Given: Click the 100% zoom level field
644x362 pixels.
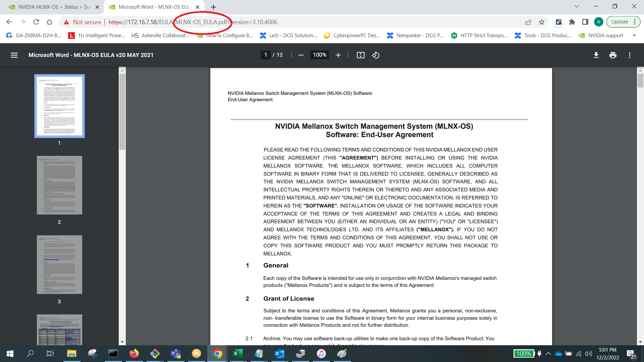Looking at the screenshot, I should tap(320, 55).
